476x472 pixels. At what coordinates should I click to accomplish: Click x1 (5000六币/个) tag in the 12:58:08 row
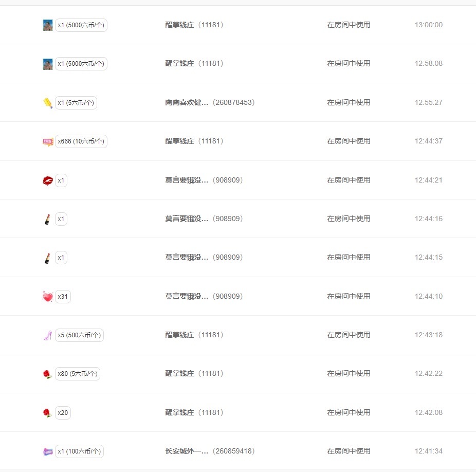[x=81, y=64]
